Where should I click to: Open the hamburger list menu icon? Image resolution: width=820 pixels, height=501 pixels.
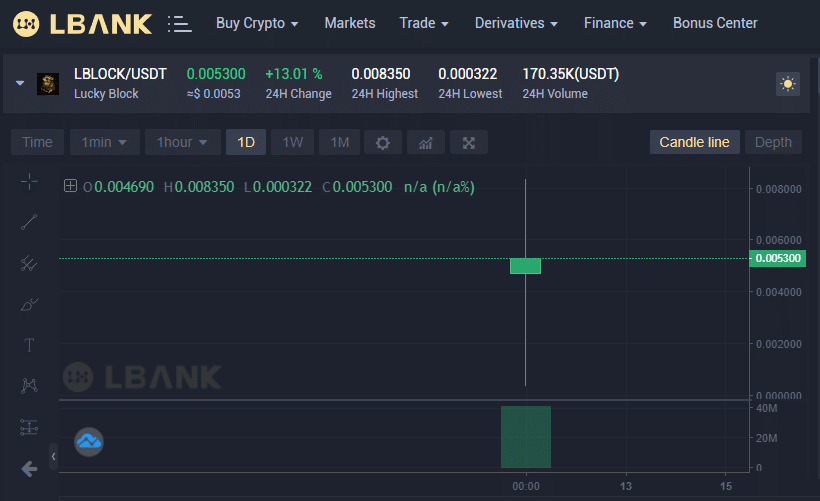pos(179,24)
